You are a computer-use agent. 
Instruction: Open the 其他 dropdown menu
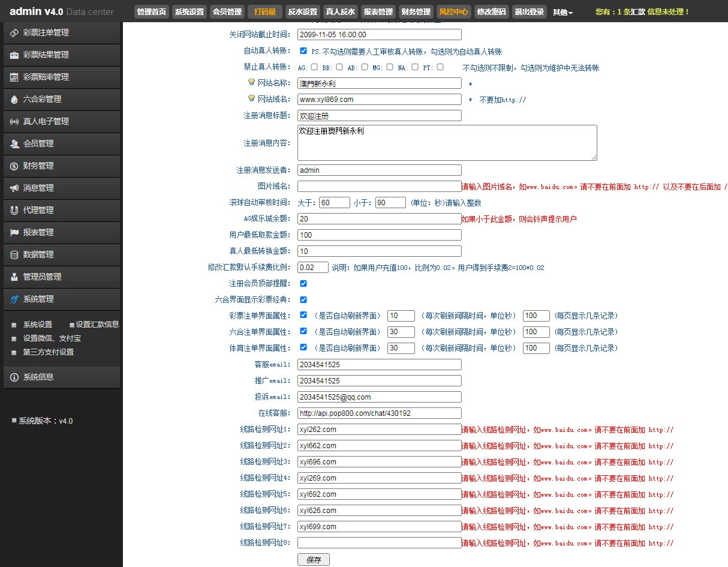pyautogui.click(x=562, y=11)
